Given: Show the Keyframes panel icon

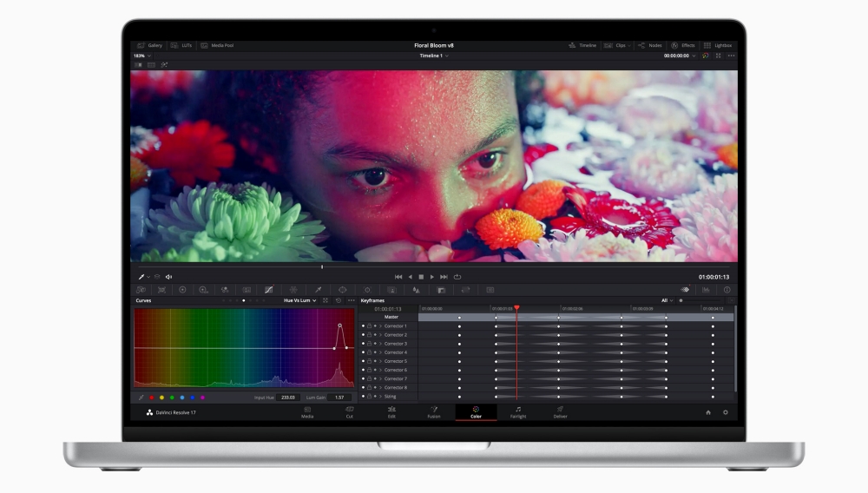Looking at the screenshot, I should 686,290.
